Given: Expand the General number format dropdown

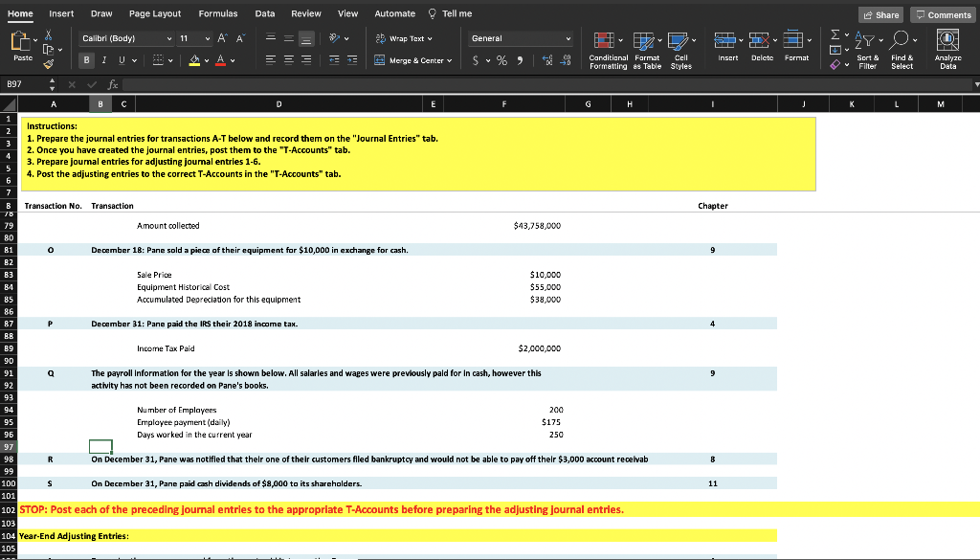Looking at the screenshot, I should click(568, 38).
